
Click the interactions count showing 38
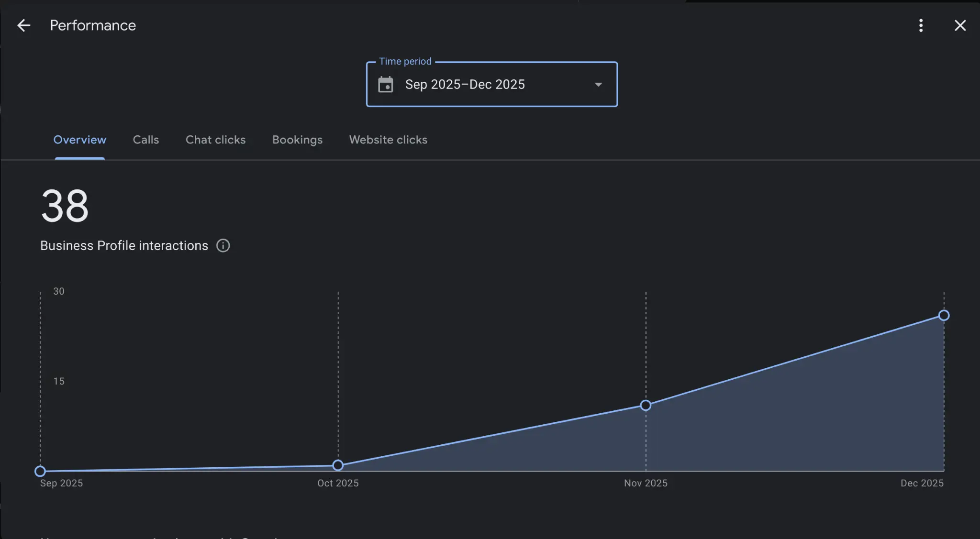64,206
